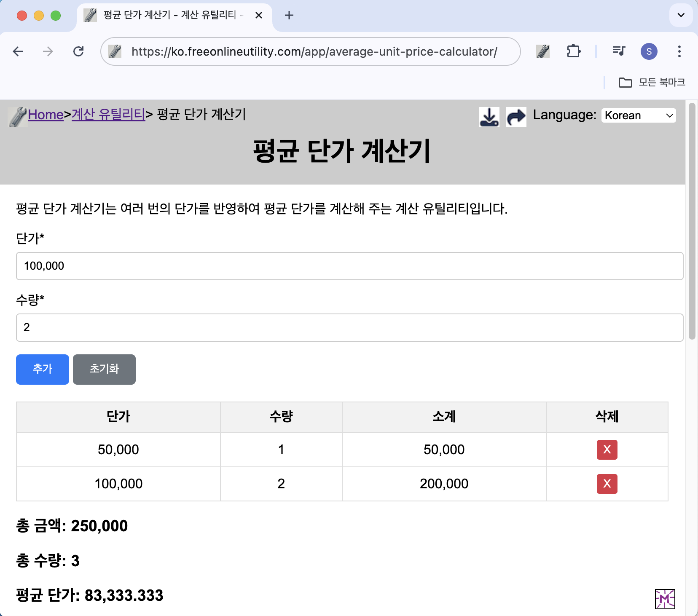Click the download install icon

coord(489,117)
